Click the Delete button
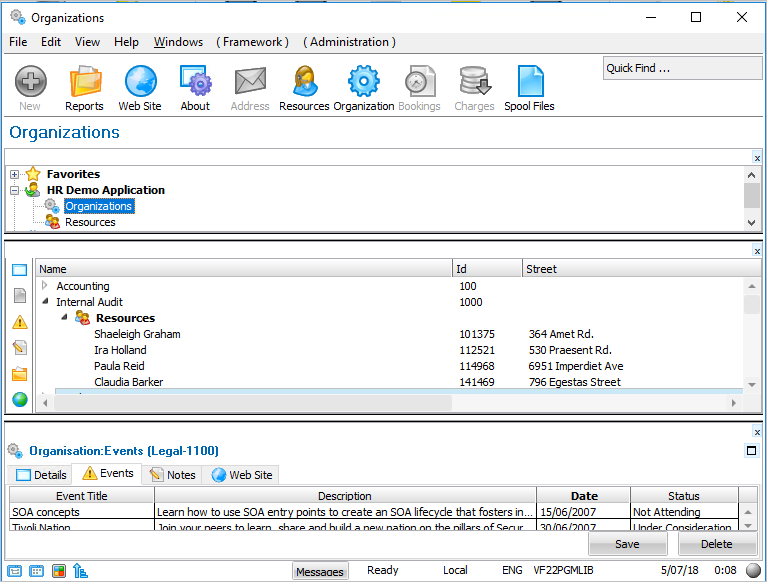 coord(717,544)
